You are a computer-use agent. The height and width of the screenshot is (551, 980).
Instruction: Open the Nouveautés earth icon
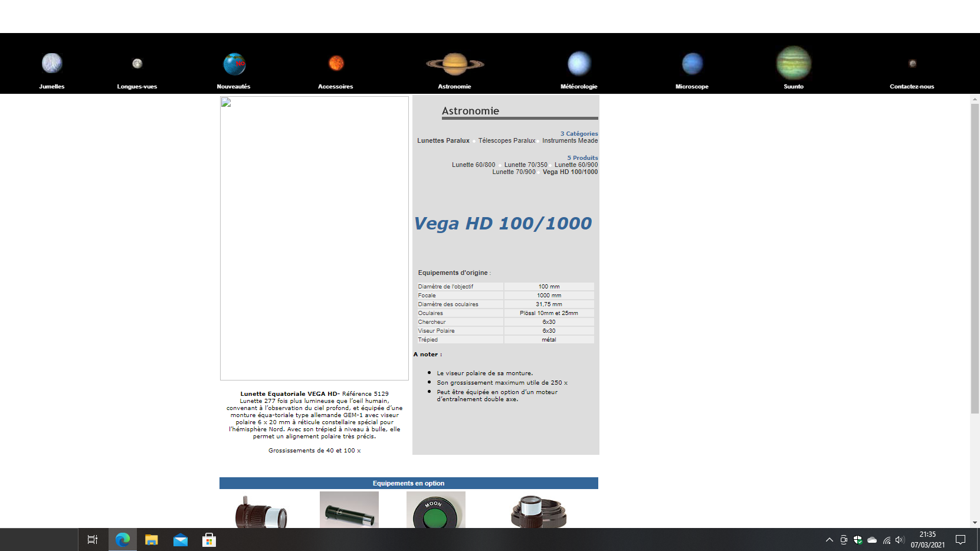click(234, 64)
